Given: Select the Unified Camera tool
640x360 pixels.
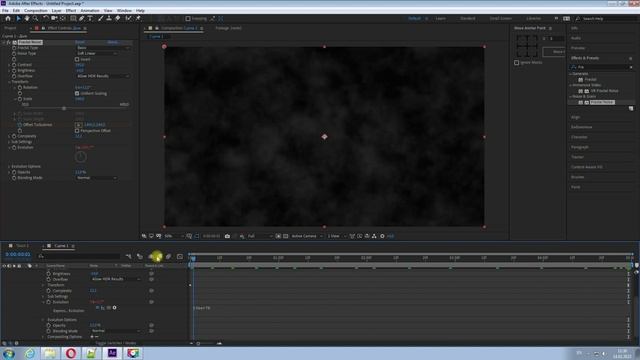Looking at the screenshot, I should point(54,18).
